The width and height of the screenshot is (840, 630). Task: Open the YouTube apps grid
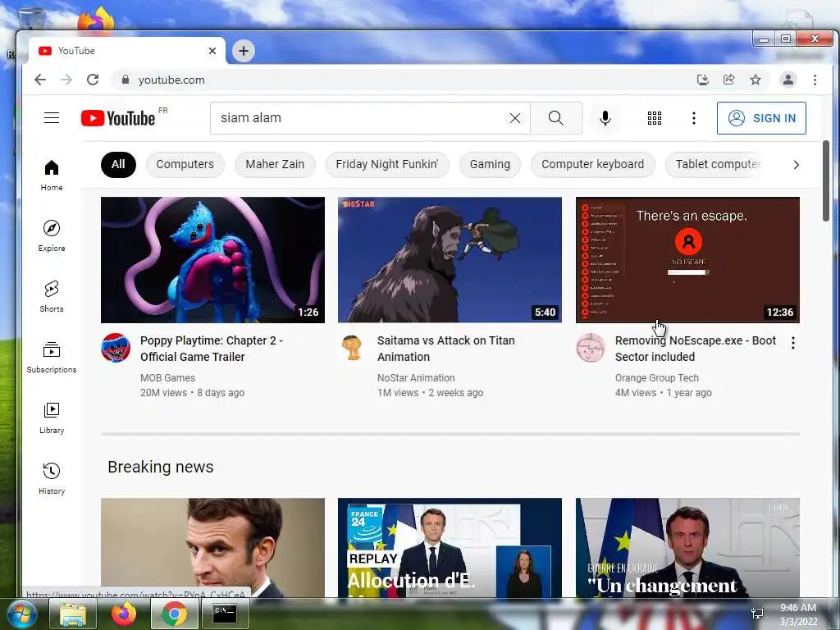pyautogui.click(x=654, y=118)
